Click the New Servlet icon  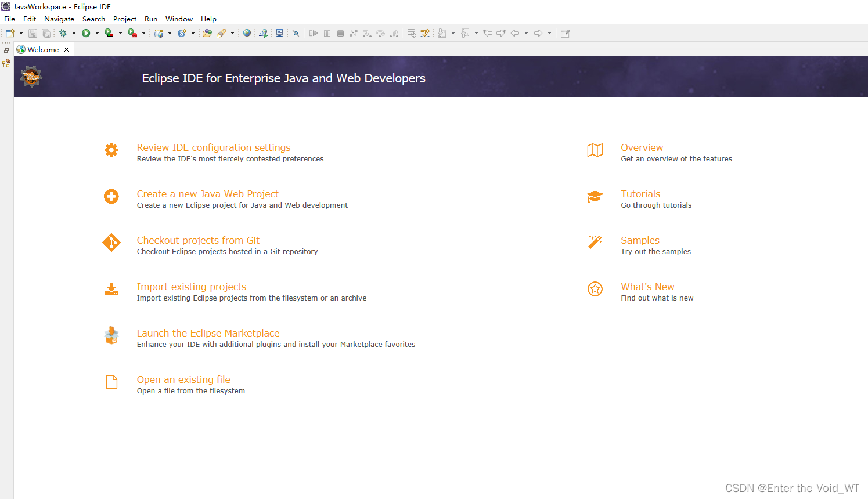click(x=182, y=33)
